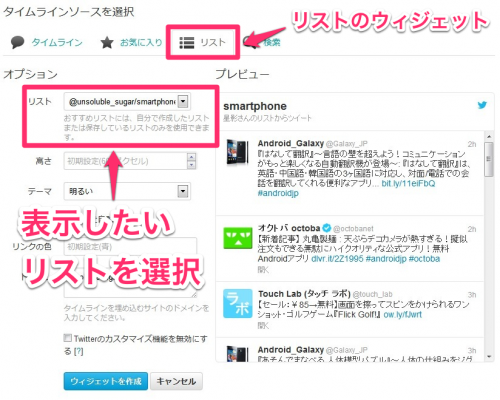Click the Touch Lab blue avatar
The image size is (500, 400).
click(x=238, y=303)
